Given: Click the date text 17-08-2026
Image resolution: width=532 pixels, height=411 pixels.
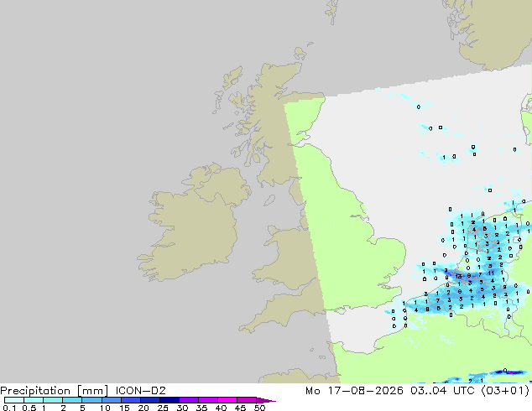Looking at the screenshot, I should click(x=365, y=391).
